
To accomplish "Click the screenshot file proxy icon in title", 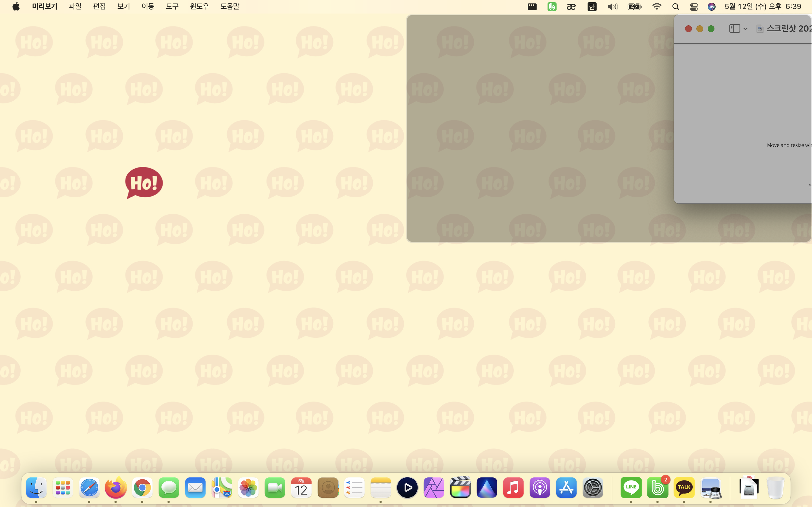I will 760,29.
